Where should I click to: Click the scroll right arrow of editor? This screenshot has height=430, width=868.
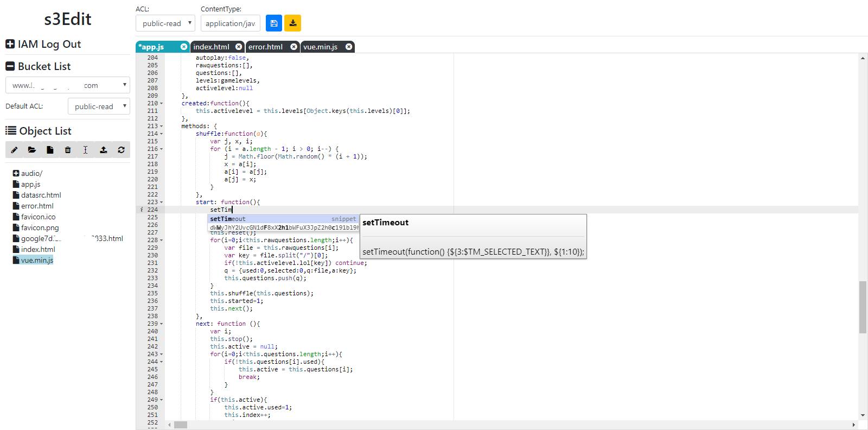point(854,425)
